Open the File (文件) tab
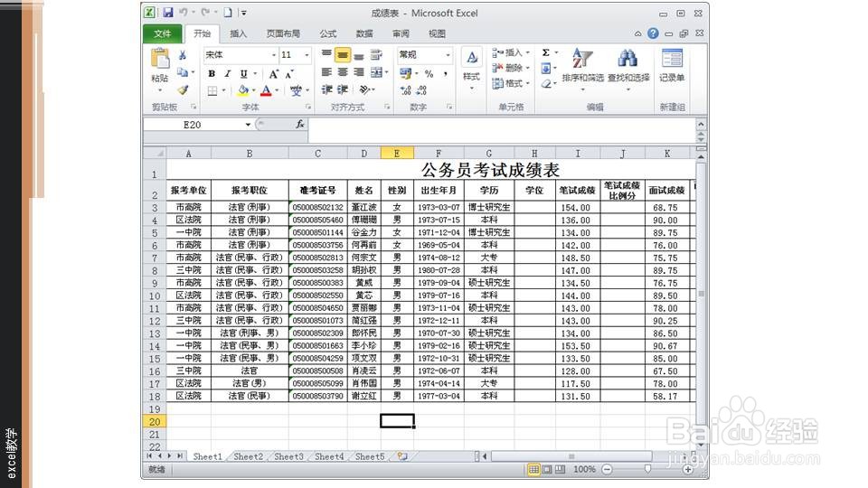The width and height of the screenshot is (868, 488). (162, 33)
